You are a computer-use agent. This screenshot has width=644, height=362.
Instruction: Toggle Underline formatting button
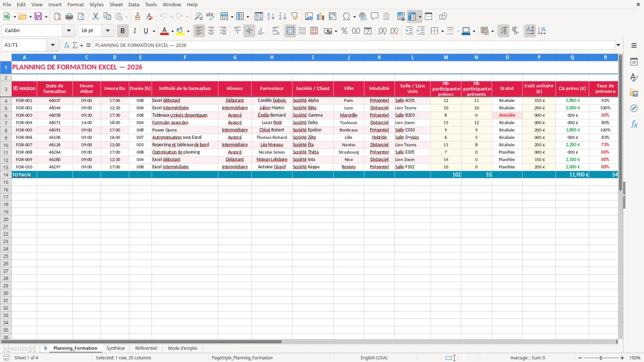click(x=145, y=31)
